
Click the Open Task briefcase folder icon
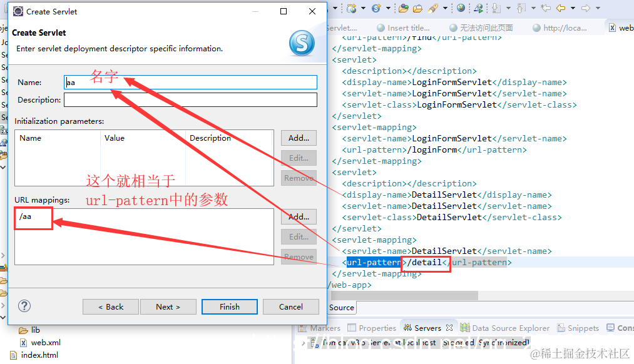pyautogui.click(x=417, y=8)
